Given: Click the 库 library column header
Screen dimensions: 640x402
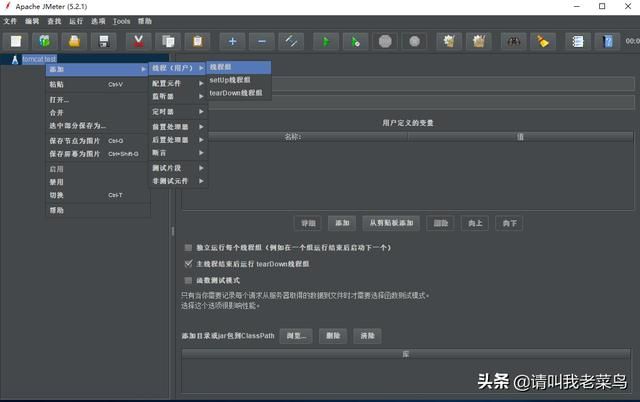Looking at the screenshot, I should 406,354.
